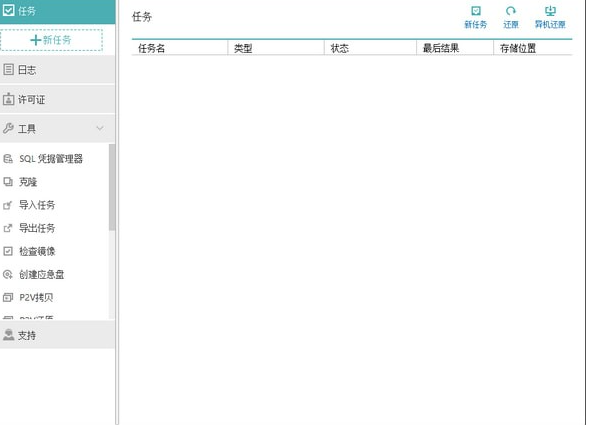The height and width of the screenshot is (425, 589).
Task: Sort by 存储位置 column header
Action: pos(533,48)
